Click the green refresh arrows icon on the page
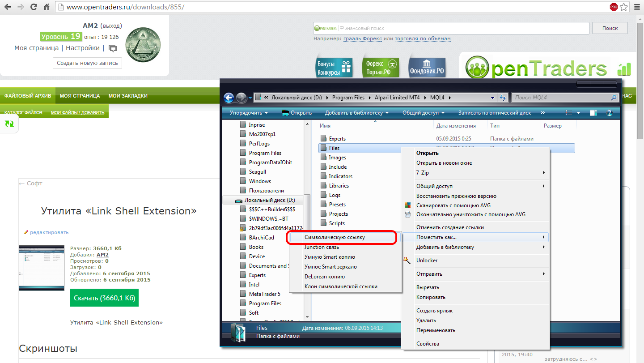644x363 pixels. [9, 124]
